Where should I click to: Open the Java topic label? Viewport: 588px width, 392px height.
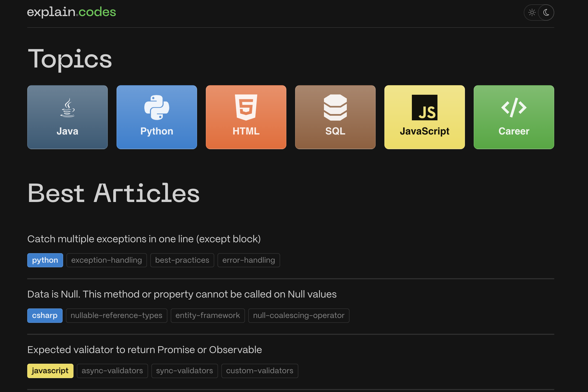click(68, 131)
